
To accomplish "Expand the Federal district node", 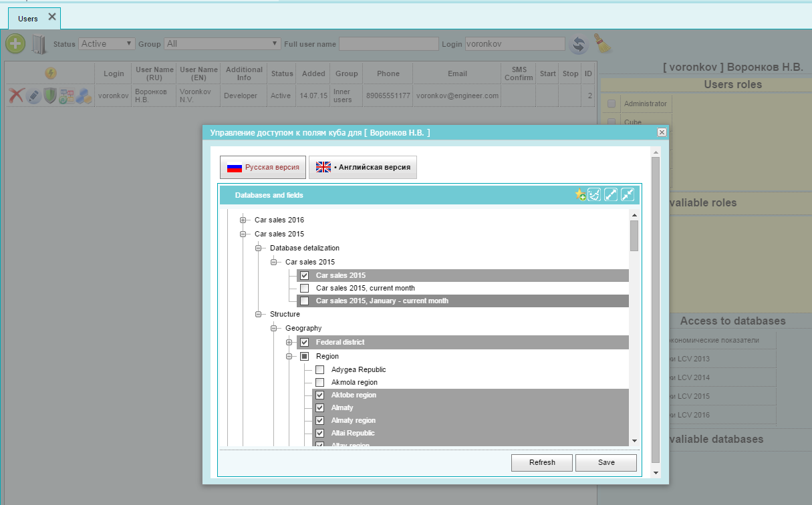I will point(289,342).
